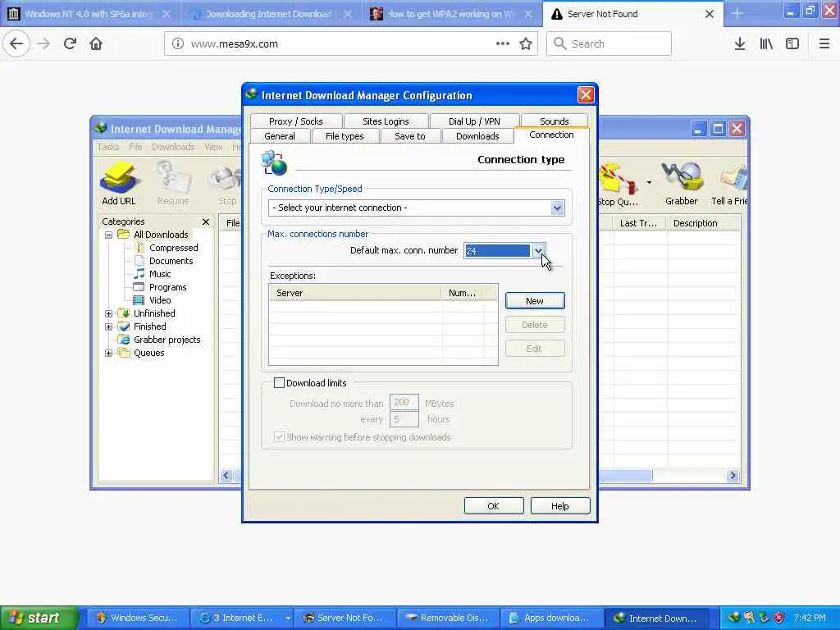840x630 pixels.
Task: Click the hours interval input field
Action: pyautogui.click(x=404, y=419)
